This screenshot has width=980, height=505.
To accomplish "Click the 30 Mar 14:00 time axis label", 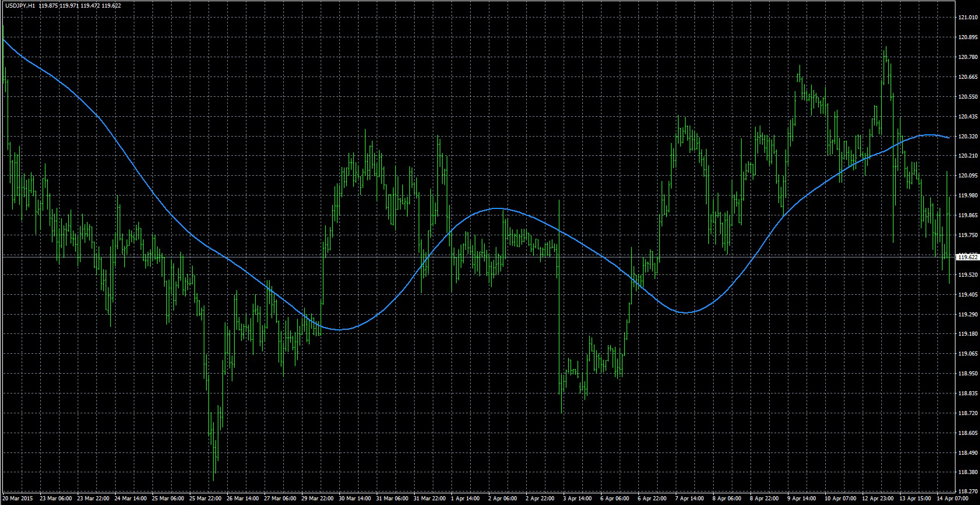I will pyautogui.click(x=355, y=500).
